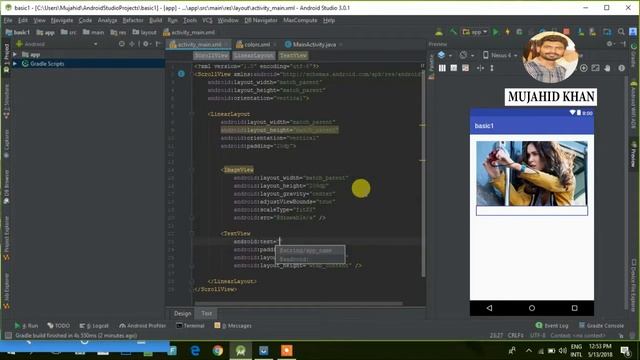Image resolution: width=640 pixels, height=360 pixels.
Task: Select @string/app_name autocomplete suggestion
Action: [x=310, y=250]
